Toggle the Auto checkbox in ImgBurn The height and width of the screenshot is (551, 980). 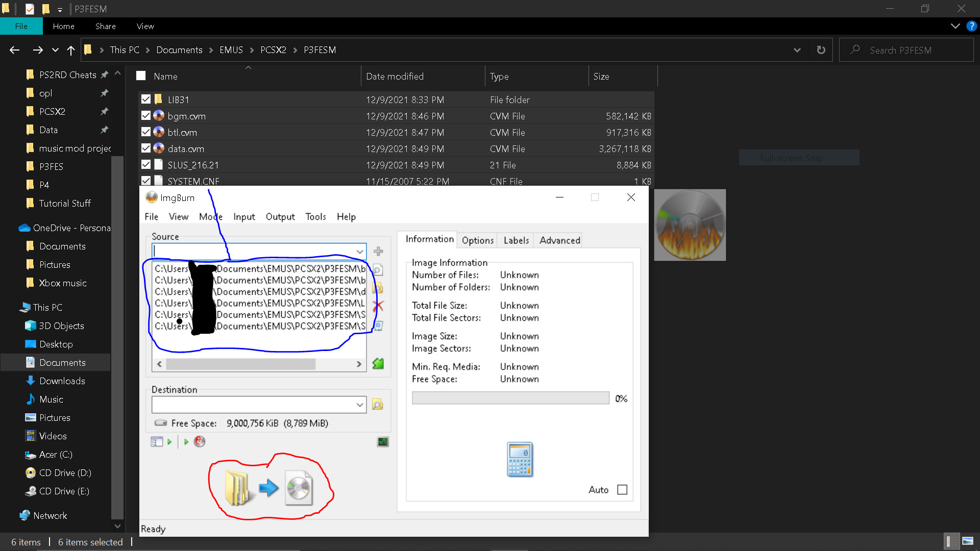[622, 489]
